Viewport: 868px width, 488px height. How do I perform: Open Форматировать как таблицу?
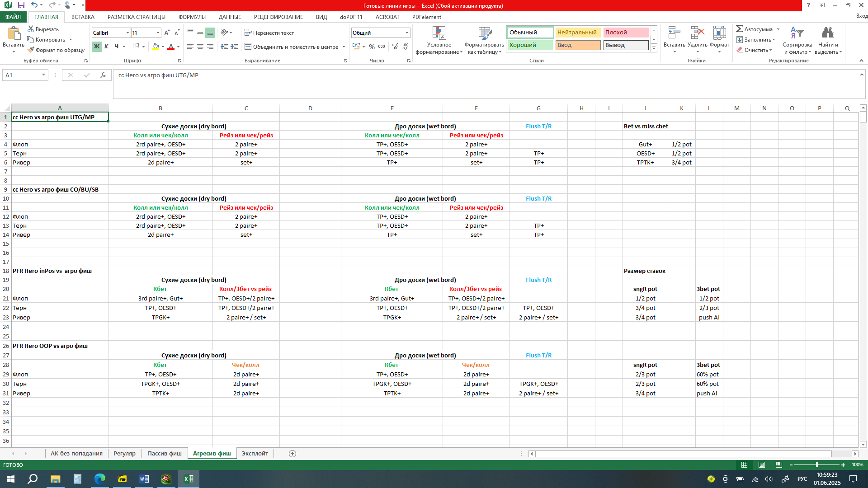pos(484,40)
